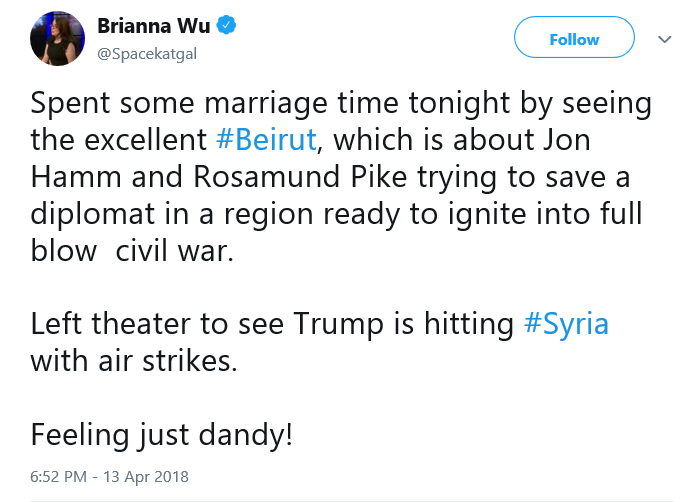Click the 'with air strikes.' text line
The width and height of the screenshot is (691, 502).
[134, 361]
